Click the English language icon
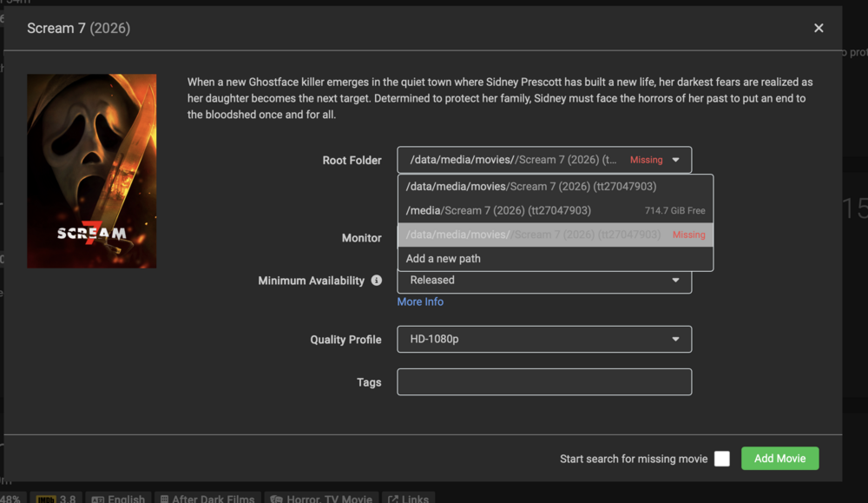This screenshot has height=503, width=868. pos(97,500)
